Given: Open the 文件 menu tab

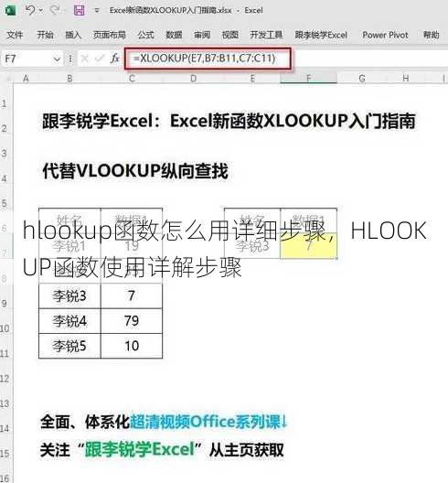Looking at the screenshot, I should tap(15, 35).
